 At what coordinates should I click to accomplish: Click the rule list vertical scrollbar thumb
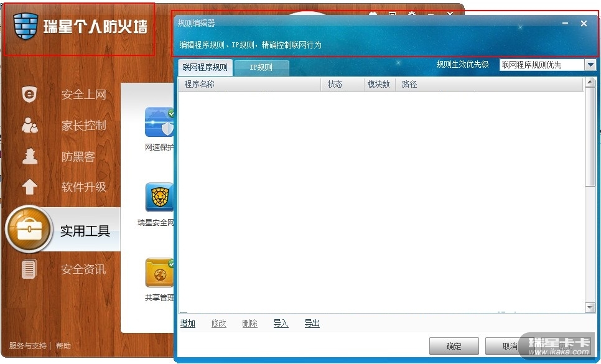(x=590, y=137)
